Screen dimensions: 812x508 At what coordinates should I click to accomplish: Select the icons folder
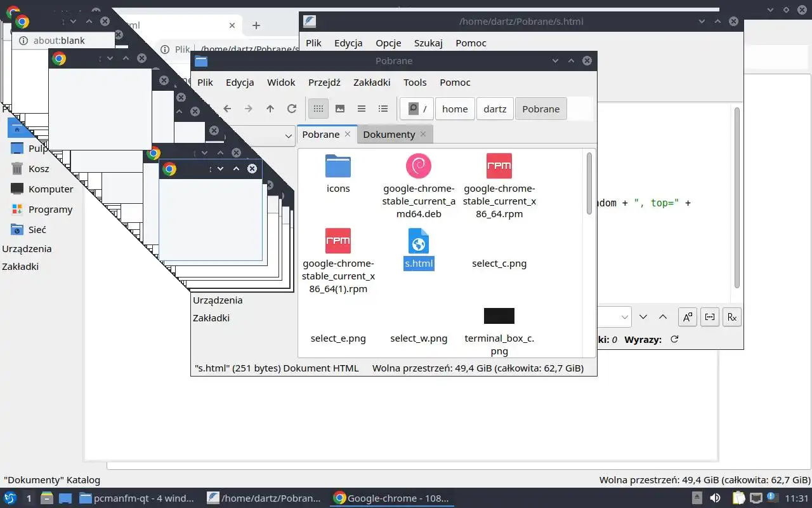click(x=338, y=173)
